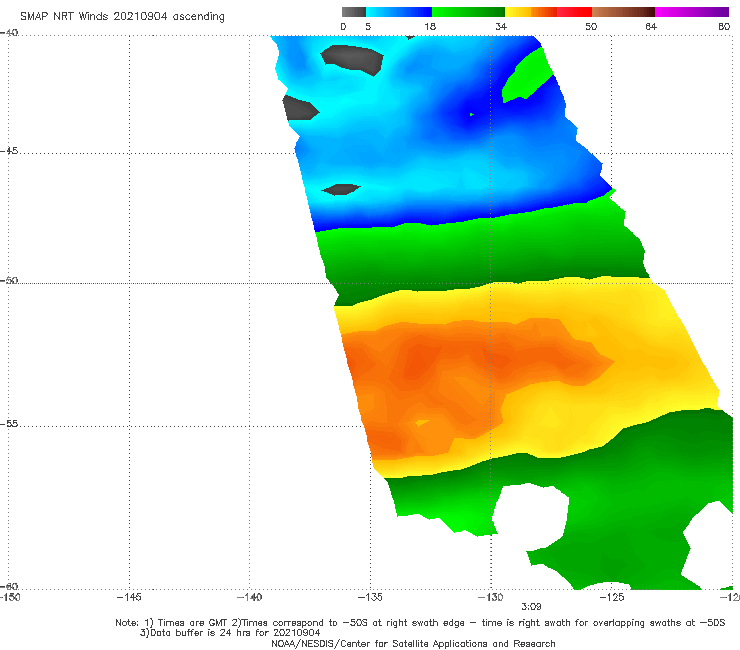
Task: Click the NOAA/NESDIS Center for Satellite Applications credit
Action: click(413, 643)
